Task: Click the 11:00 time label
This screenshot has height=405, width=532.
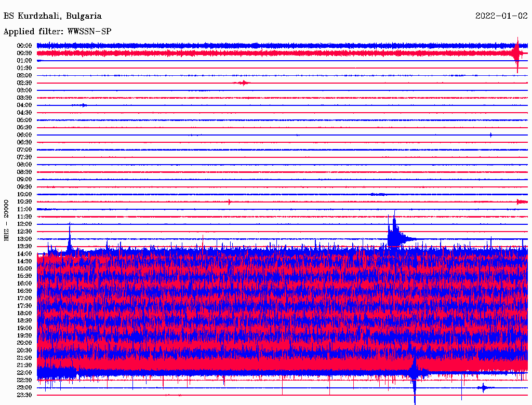Action: (x=24, y=209)
